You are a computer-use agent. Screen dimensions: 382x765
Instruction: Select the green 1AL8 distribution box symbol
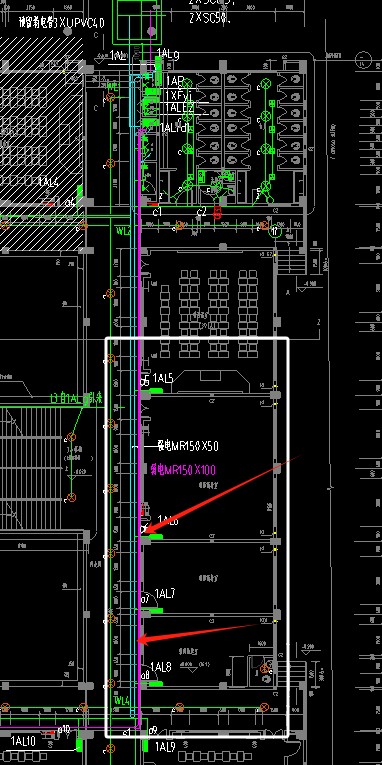pos(156,684)
